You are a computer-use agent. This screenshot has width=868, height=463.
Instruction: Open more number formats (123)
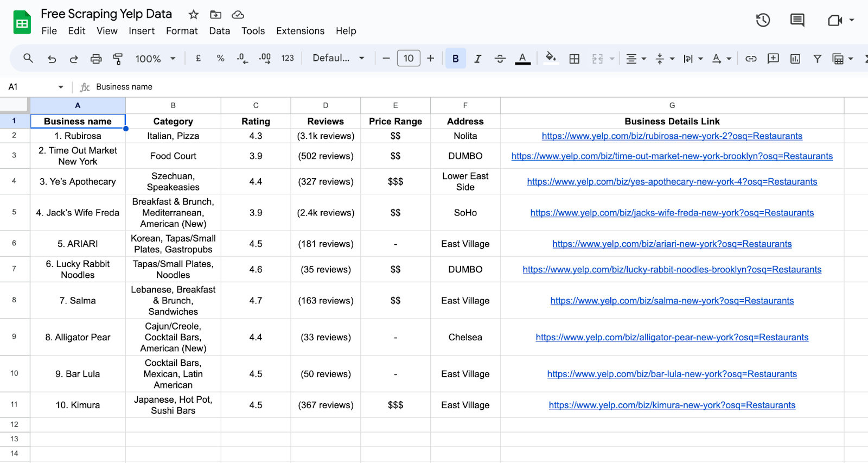tap(288, 58)
